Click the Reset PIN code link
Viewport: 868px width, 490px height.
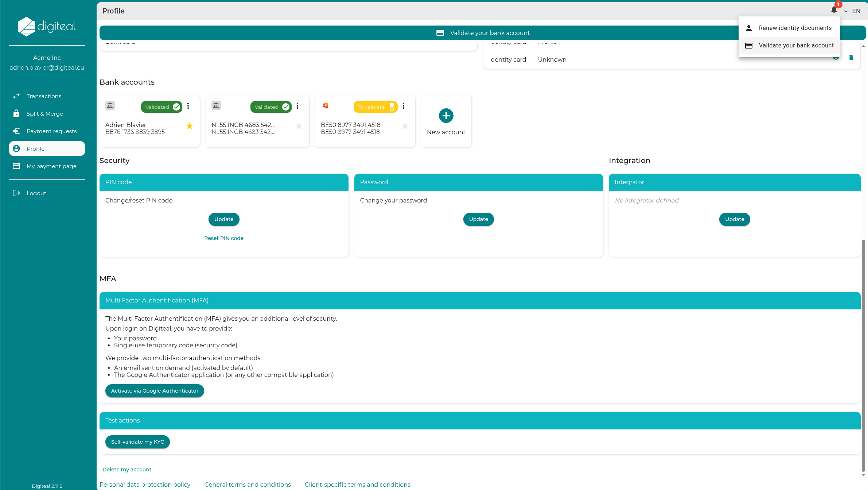[224, 238]
